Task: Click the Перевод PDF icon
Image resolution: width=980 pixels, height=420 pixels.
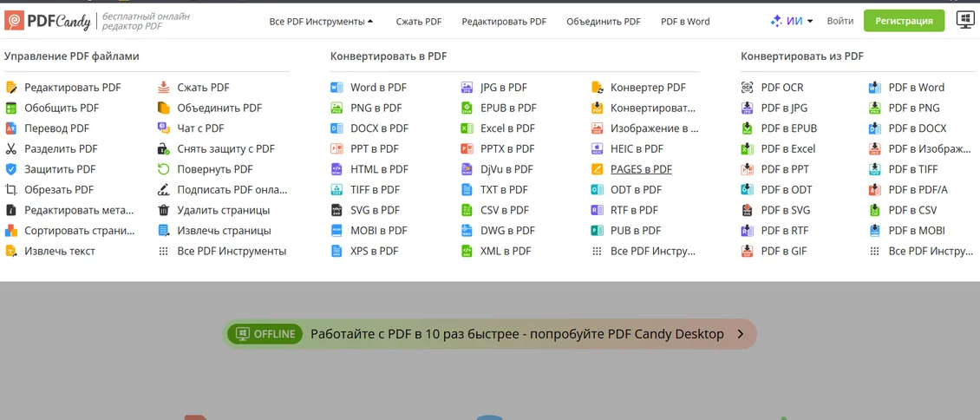Action: click(x=11, y=128)
